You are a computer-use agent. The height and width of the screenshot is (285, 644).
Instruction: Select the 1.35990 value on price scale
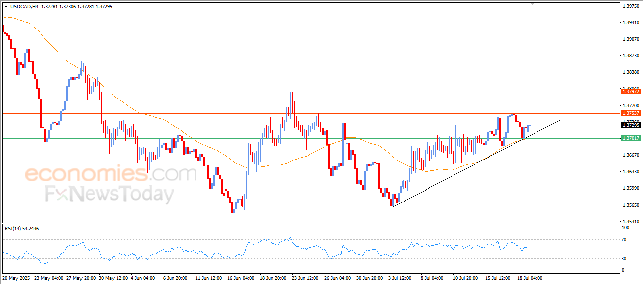631,188
